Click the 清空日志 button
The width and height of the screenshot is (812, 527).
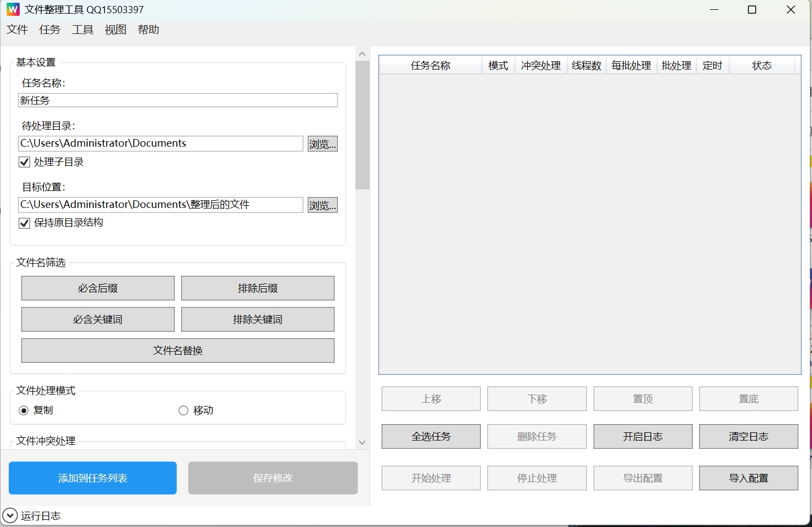[748, 436]
